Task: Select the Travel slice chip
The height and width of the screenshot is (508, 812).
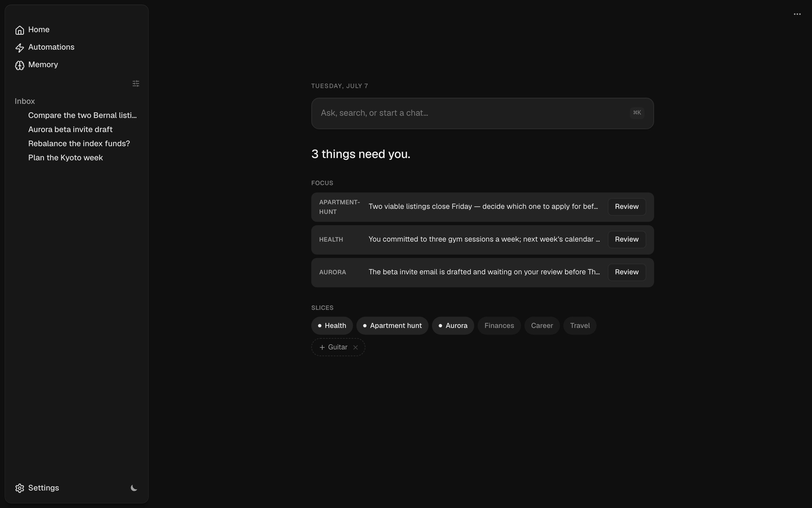Action: pyautogui.click(x=580, y=326)
